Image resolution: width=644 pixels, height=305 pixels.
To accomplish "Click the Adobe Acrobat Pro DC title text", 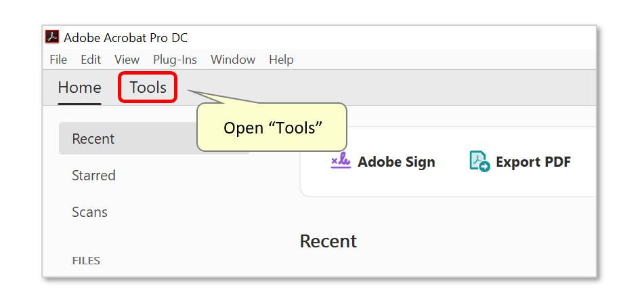I will 126,37.
